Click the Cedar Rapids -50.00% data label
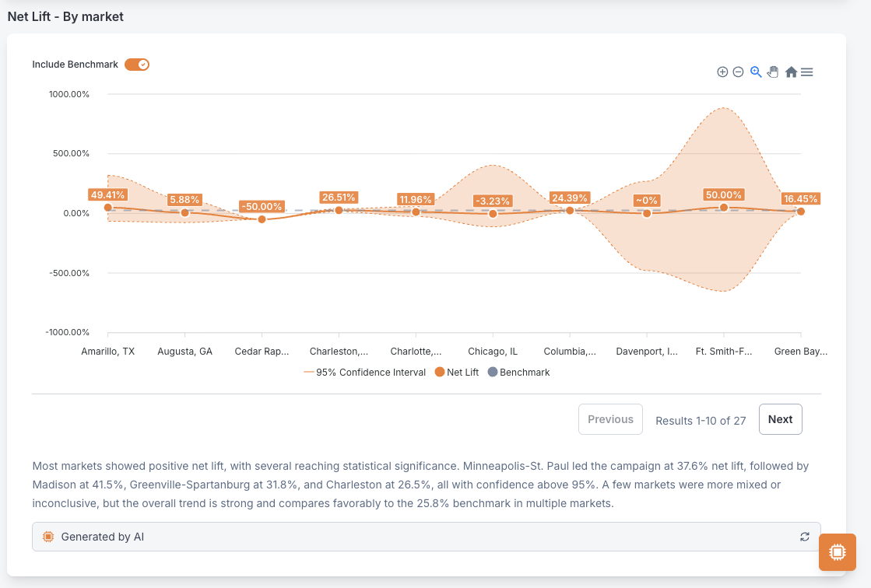The height and width of the screenshot is (588, 871). pos(262,207)
